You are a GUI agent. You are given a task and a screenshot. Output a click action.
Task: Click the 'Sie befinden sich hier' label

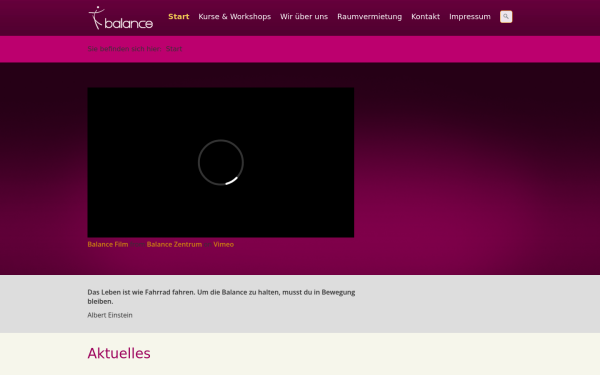(124, 49)
